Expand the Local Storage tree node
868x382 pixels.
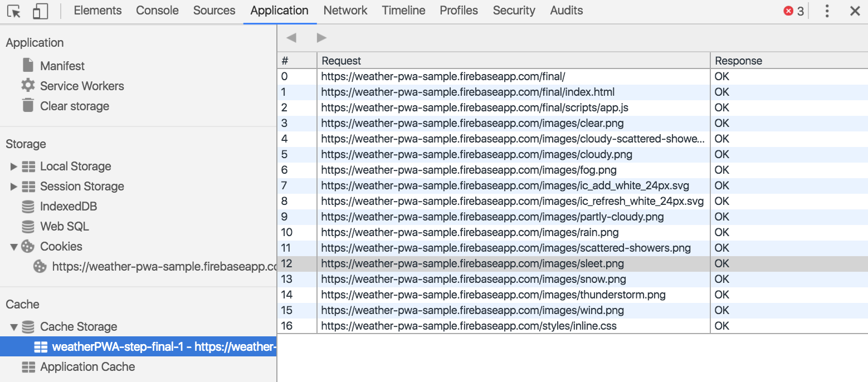(x=14, y=166)
